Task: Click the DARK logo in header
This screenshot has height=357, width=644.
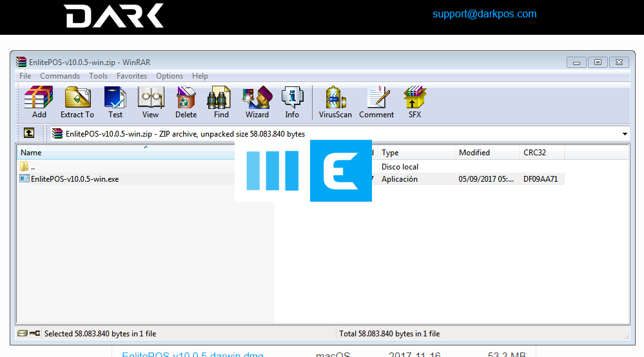Action: [113, 15]
